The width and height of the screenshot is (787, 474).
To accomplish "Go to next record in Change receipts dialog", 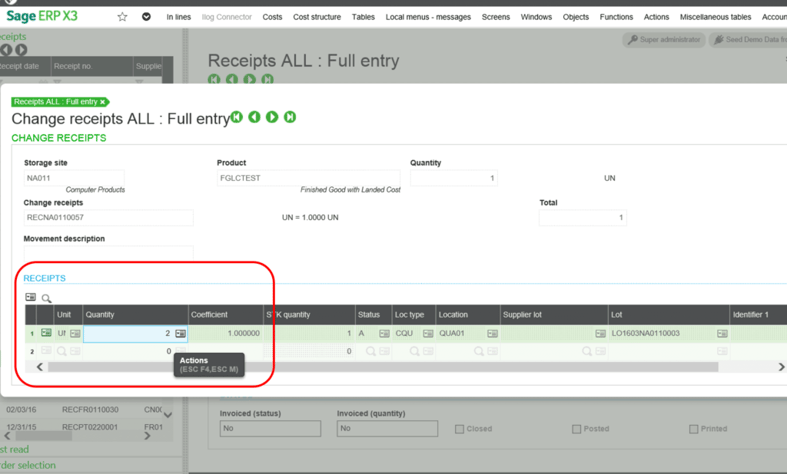I will (272, 117).
